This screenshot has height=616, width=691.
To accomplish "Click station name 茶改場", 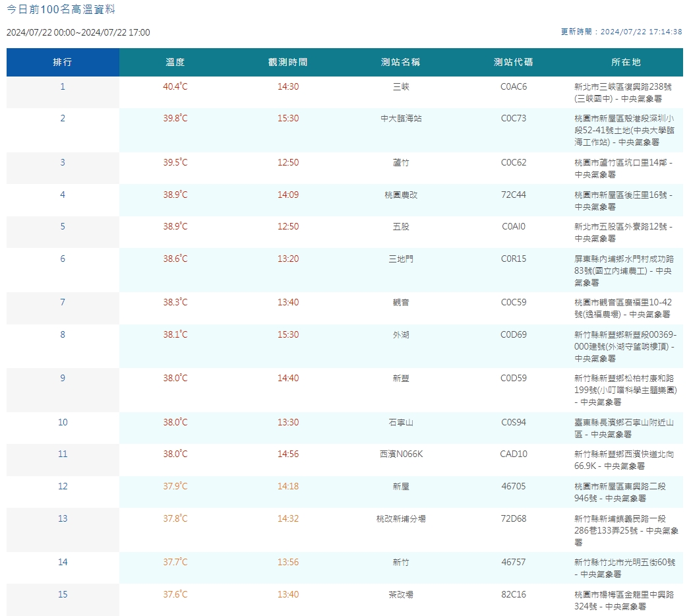I will 401,594.
